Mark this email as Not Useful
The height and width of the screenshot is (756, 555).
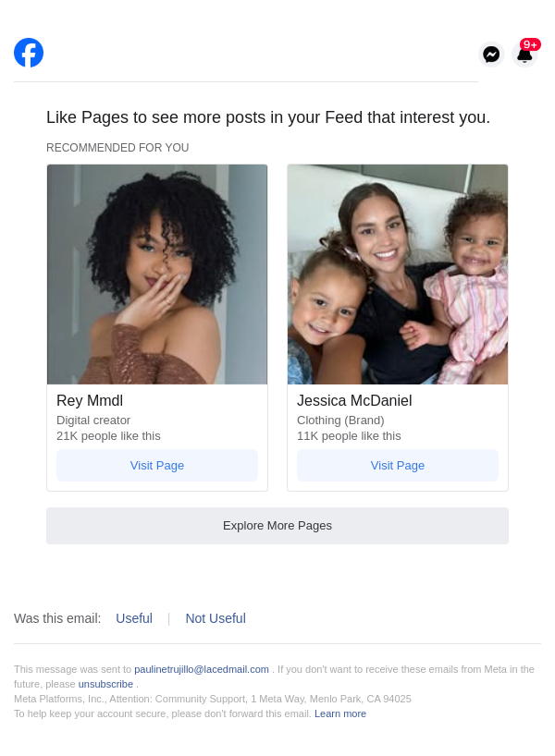click(x=216, y=618)
